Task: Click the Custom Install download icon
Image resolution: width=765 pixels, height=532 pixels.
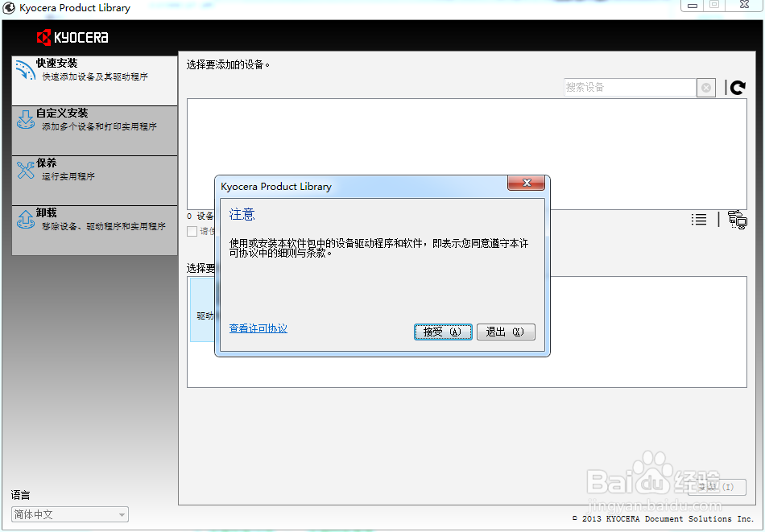Action: (x=26, y=119)
